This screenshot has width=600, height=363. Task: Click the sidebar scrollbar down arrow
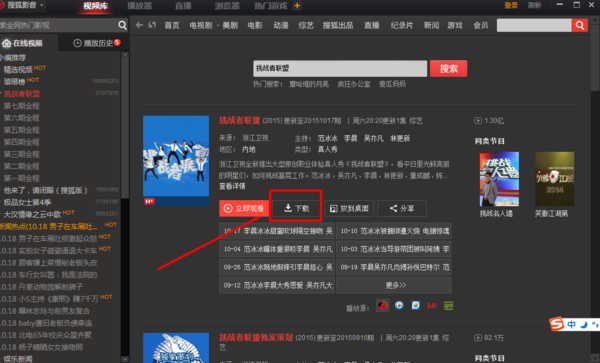click(x=125, y=359)
